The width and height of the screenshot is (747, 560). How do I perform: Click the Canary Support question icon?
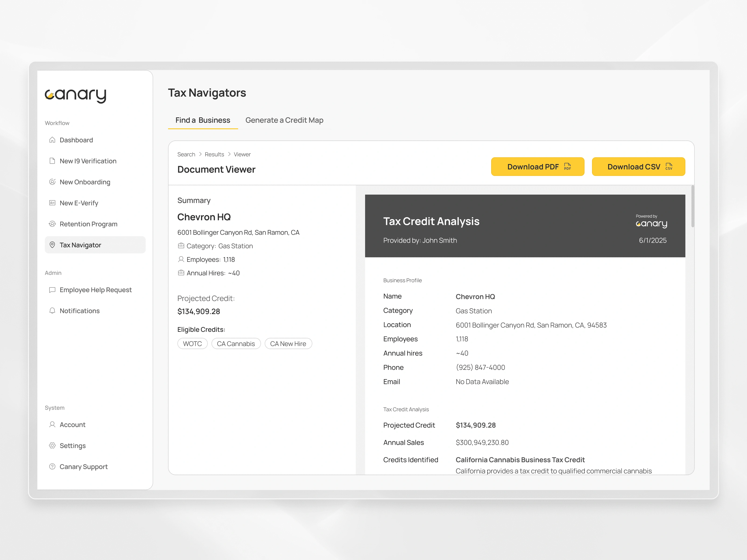tap(52, 466)
